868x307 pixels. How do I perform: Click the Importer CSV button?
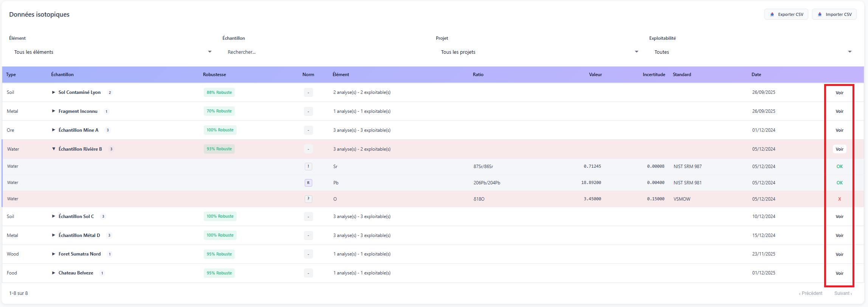coord(834,14)
